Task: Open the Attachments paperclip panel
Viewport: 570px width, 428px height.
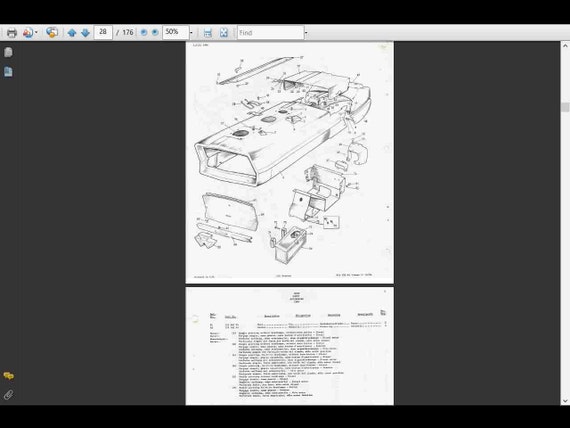Action: [9, 395]
